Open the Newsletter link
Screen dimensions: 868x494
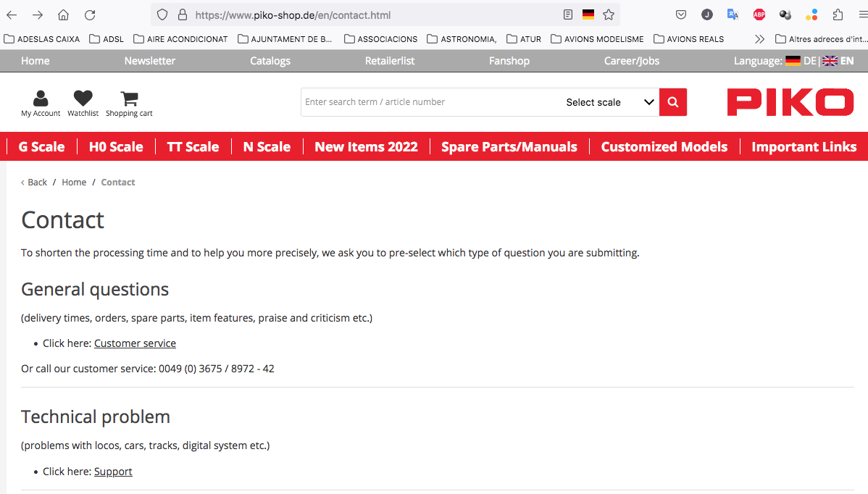tap(149, 61)
